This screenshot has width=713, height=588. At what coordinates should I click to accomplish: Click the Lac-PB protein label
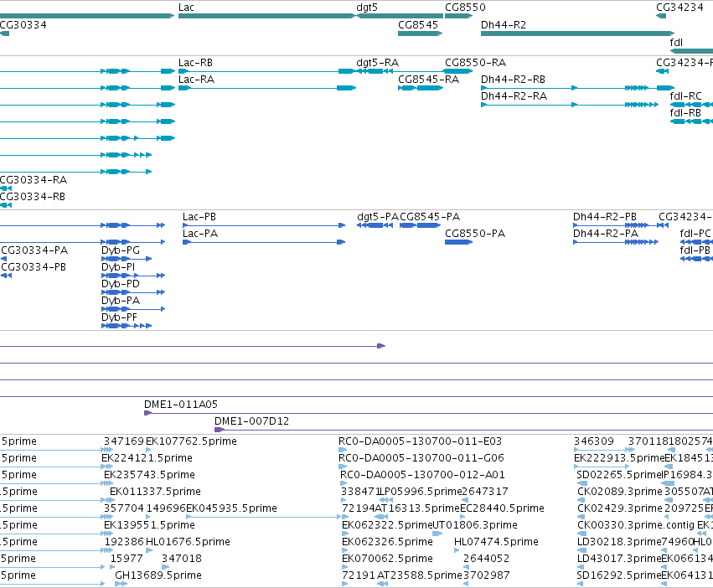click(199, 217)
